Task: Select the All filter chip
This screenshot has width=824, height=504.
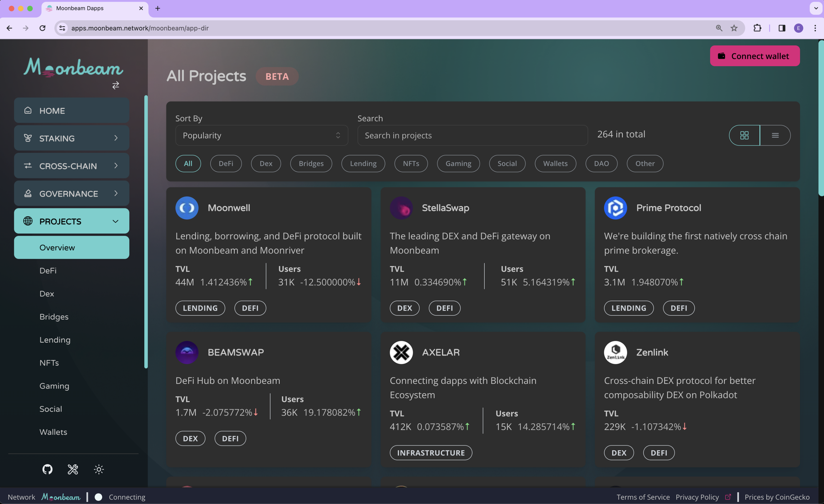Action: point(188,164)
